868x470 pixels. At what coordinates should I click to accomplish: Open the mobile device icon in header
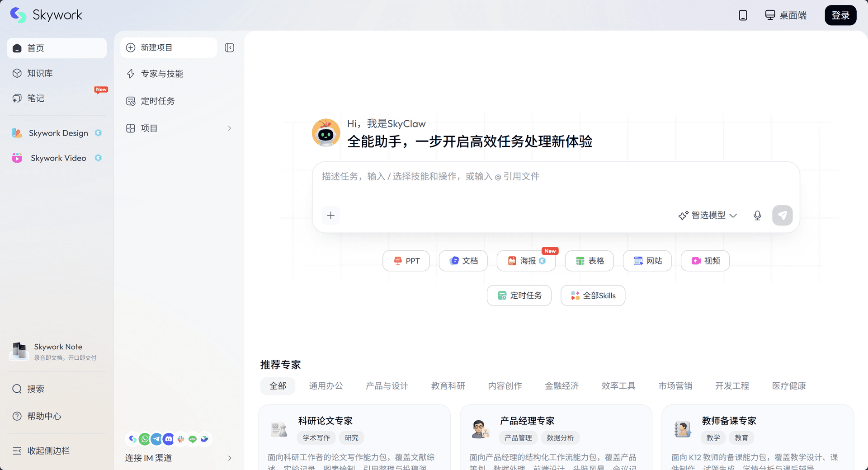point(743,15)
